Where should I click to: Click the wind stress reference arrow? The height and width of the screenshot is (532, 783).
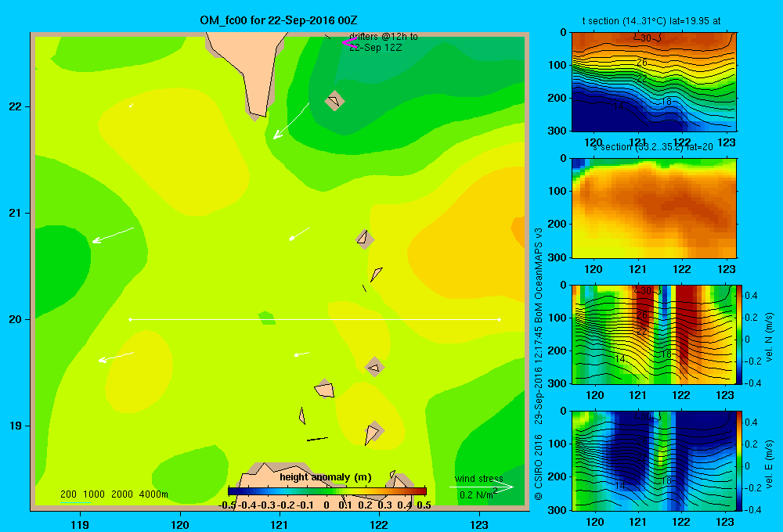coord(482,487)
